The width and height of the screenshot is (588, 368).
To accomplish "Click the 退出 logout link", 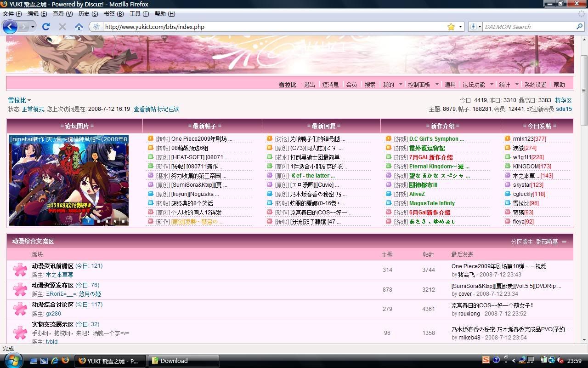I will click(310, 85).
